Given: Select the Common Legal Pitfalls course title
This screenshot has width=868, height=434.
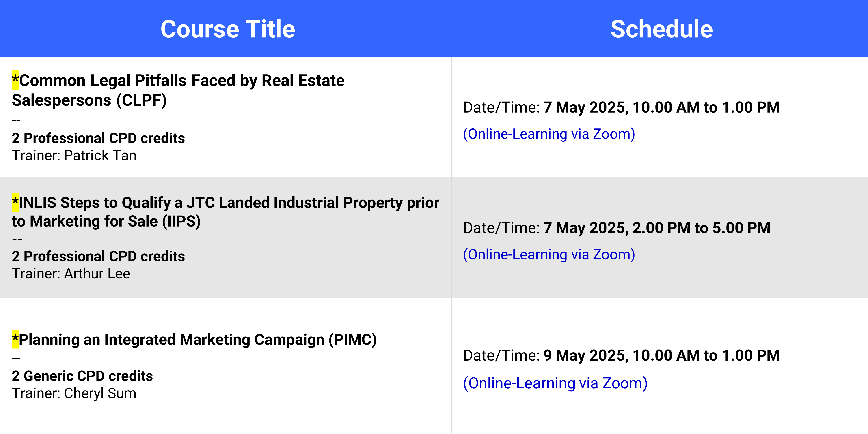Looking at the screenshot, I should coord(178,90).
